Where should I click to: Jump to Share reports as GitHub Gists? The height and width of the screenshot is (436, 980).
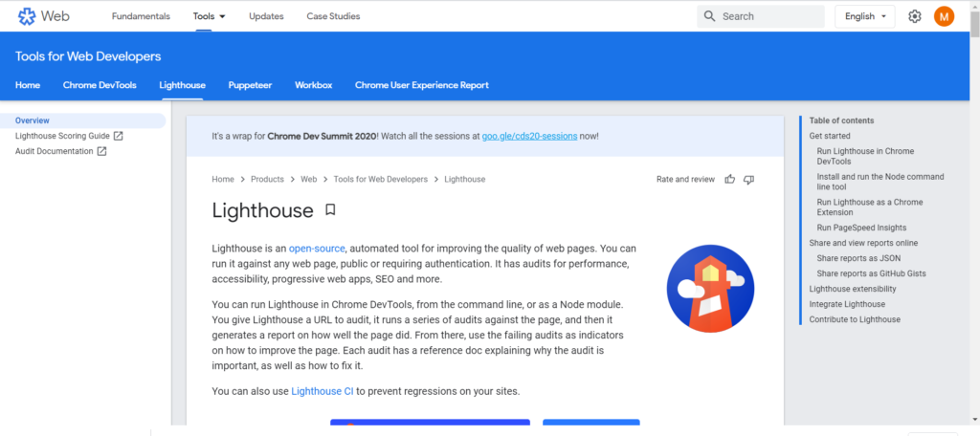(871, 273)
